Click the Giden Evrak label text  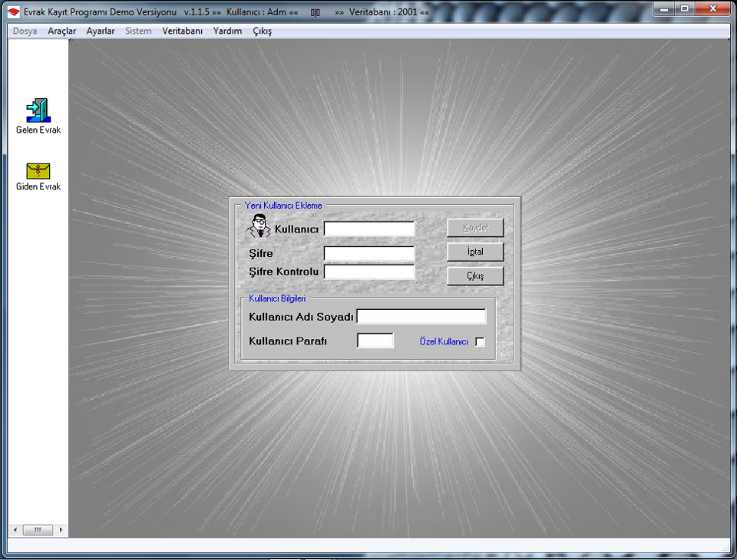(x=38, y=186)
